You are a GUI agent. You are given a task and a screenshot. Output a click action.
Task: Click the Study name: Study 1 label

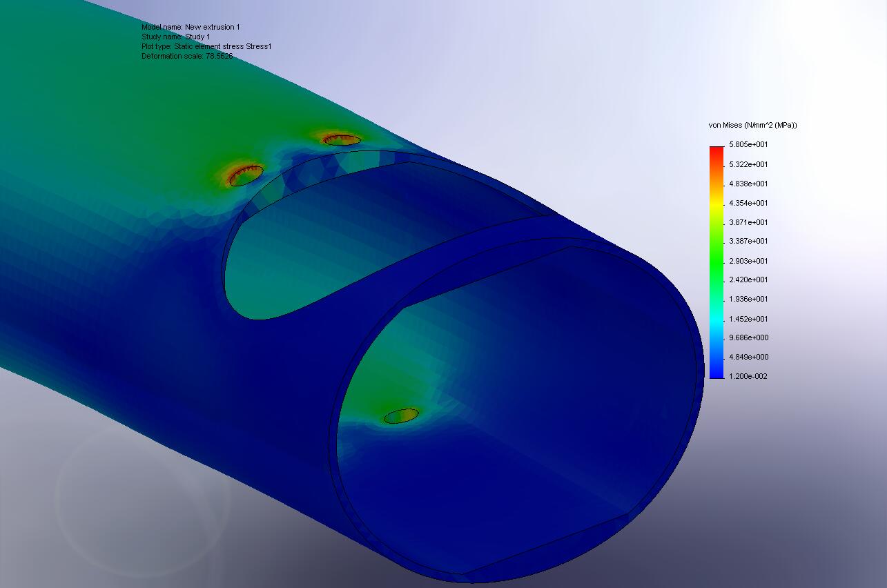(x=176, y=37)
